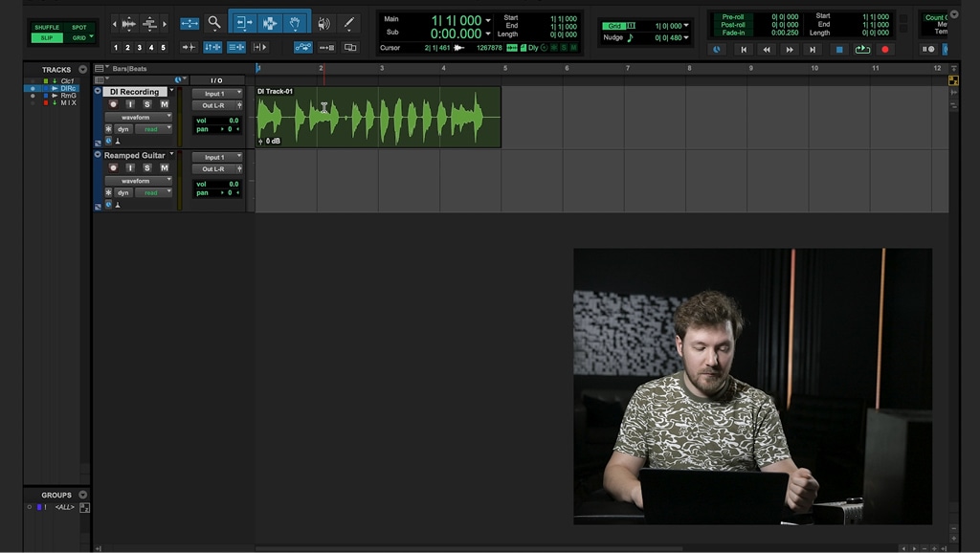
Task: Click the DI Track-01 audio clip
Action: [x=378, y=117]
